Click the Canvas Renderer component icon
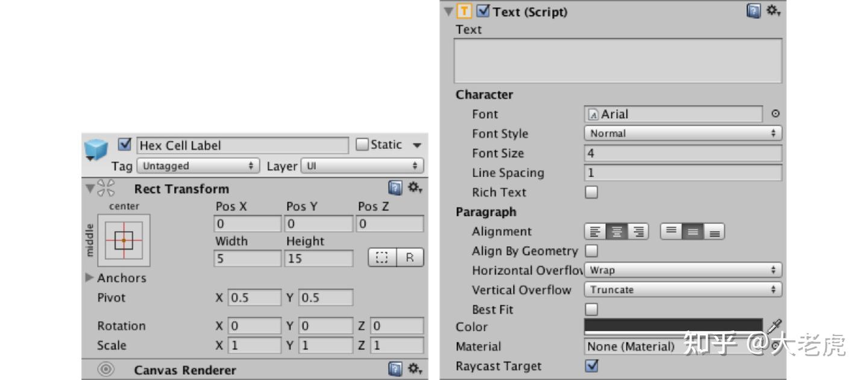 [107, 369]
